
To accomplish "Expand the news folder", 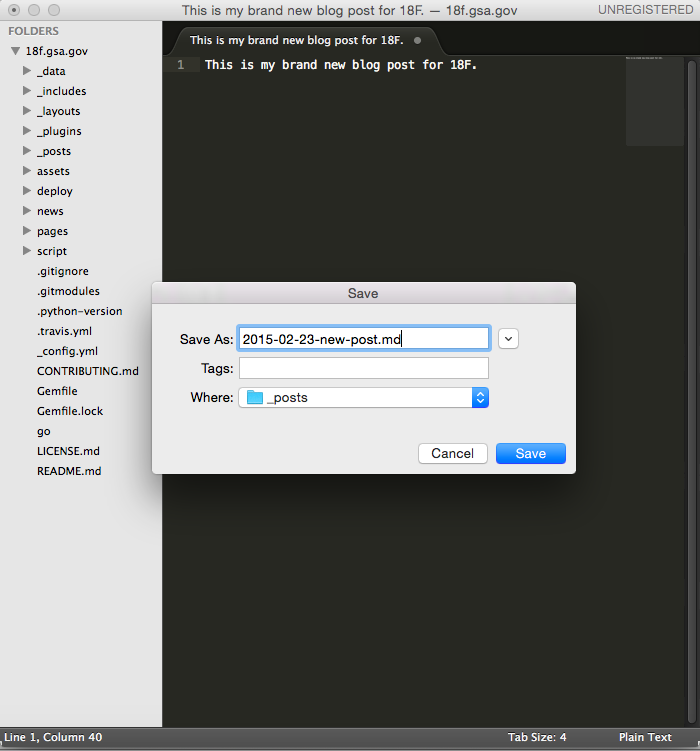I will point(27,211).
